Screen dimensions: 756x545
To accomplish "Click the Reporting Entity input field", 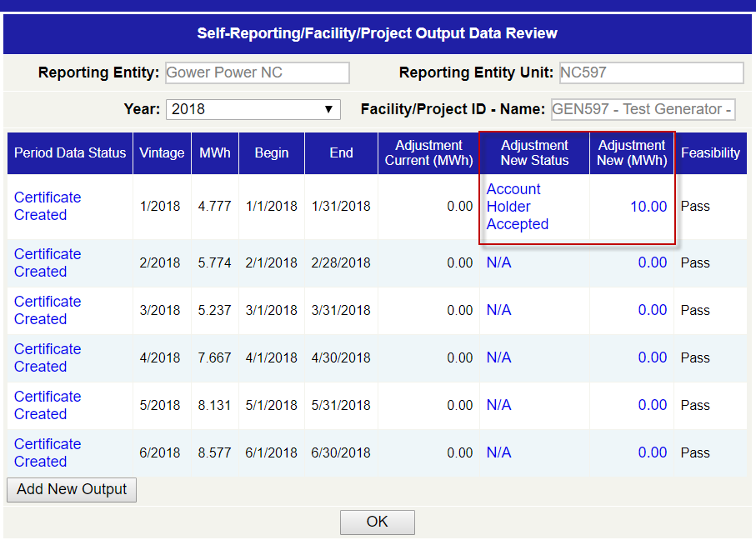I will [x=258, y=72].
